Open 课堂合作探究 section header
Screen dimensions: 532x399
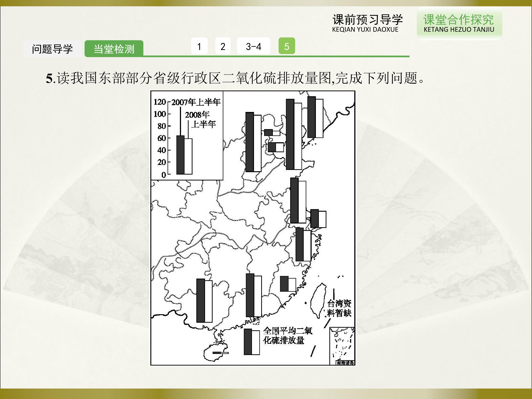459,23
